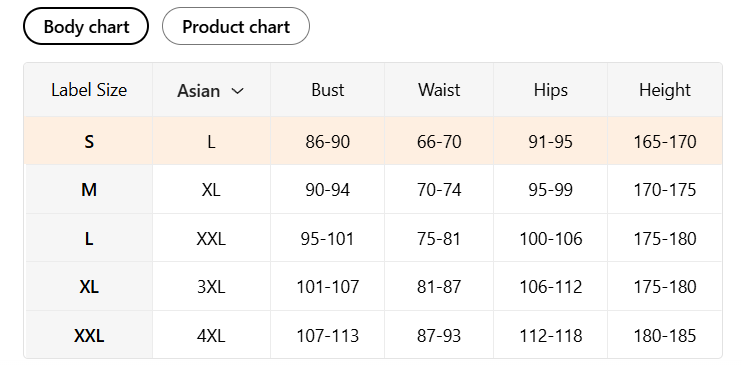Screen dimensions: 742x368
Task: Click the waist value 70-74
Action: point(439,190)
